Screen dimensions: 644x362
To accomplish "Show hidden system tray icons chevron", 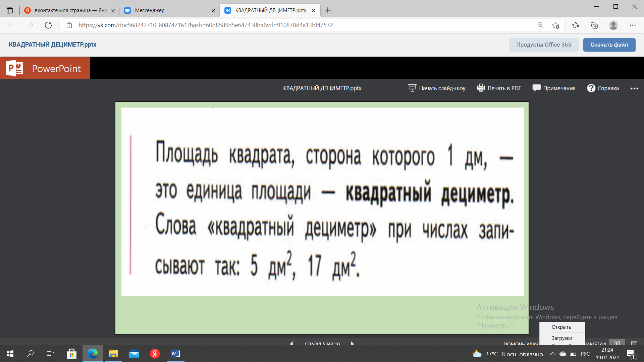I will [x=552, y=354].
